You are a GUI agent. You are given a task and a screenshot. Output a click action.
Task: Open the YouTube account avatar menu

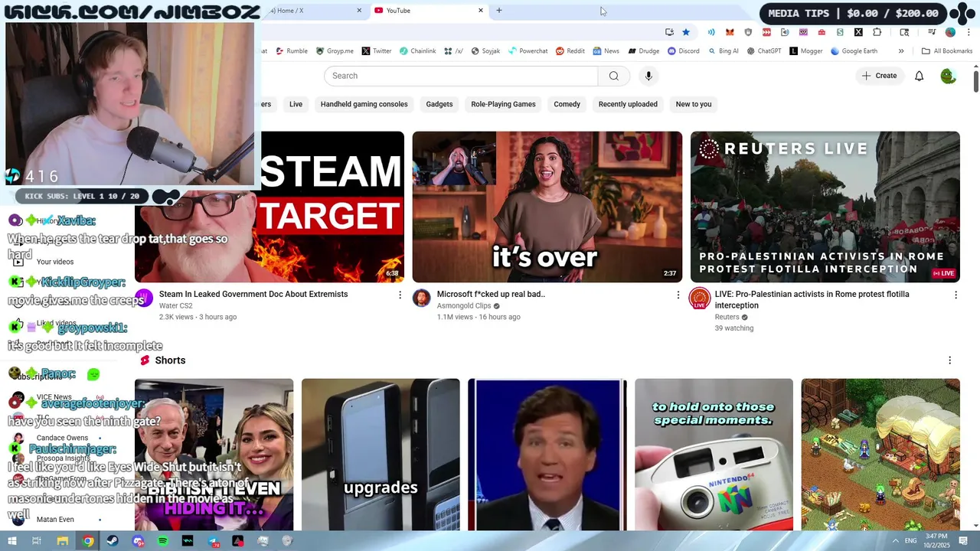click(948, 76)
